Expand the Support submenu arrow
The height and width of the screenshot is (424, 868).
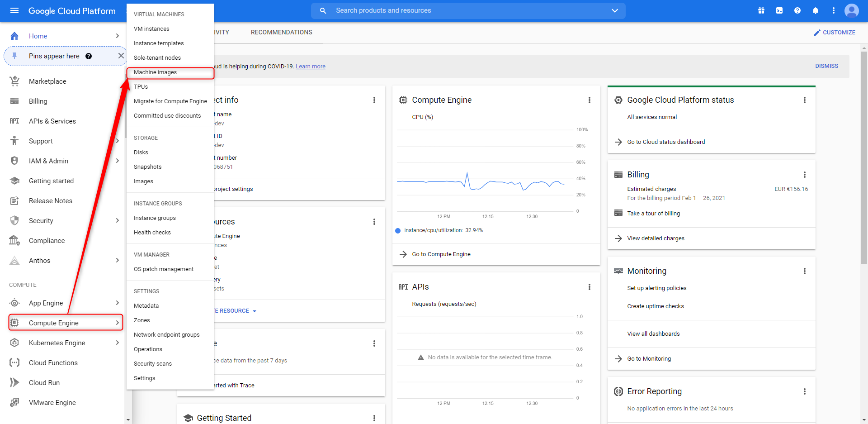pyautogui.click(x=117, y=141)
